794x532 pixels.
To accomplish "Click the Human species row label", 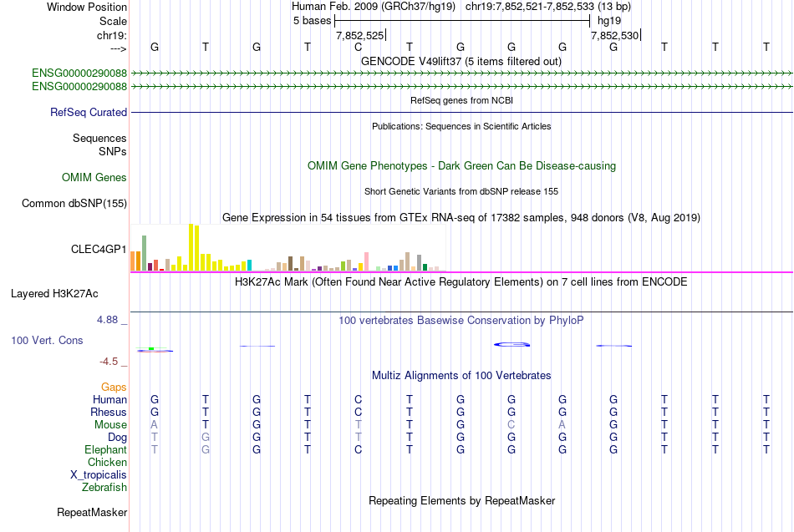I will 109,400.
